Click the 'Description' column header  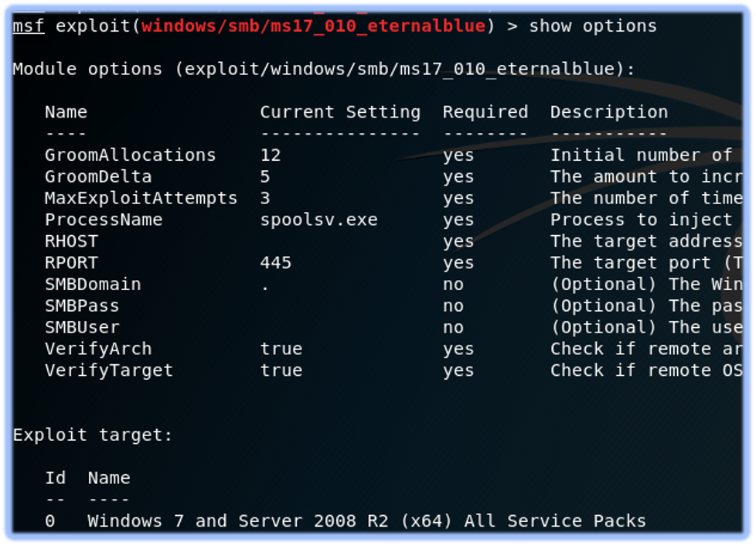609,112
